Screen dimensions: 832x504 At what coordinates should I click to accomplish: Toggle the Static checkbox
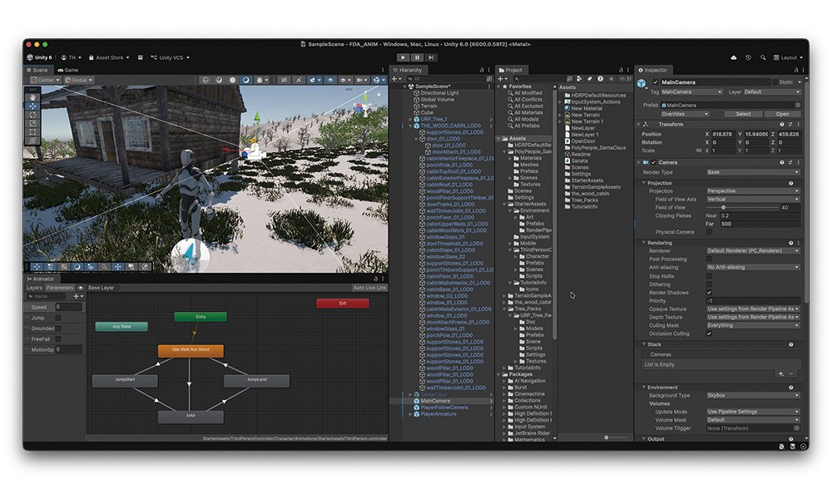(x=775, y=82)
